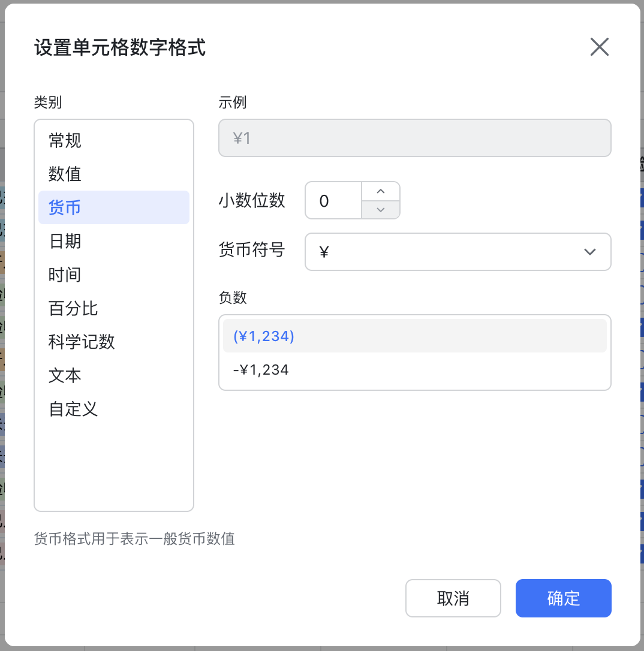Confirm format settings with 确定
644x651 pixels.
[563, 598]
